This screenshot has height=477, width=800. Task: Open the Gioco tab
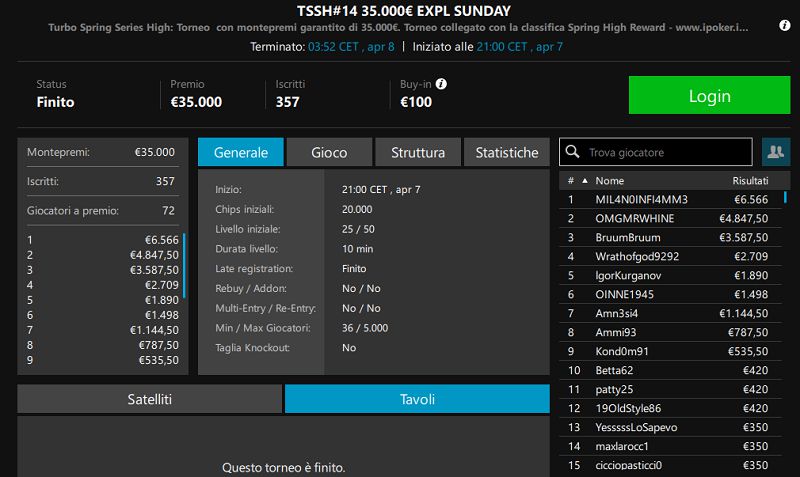[329, 152]
